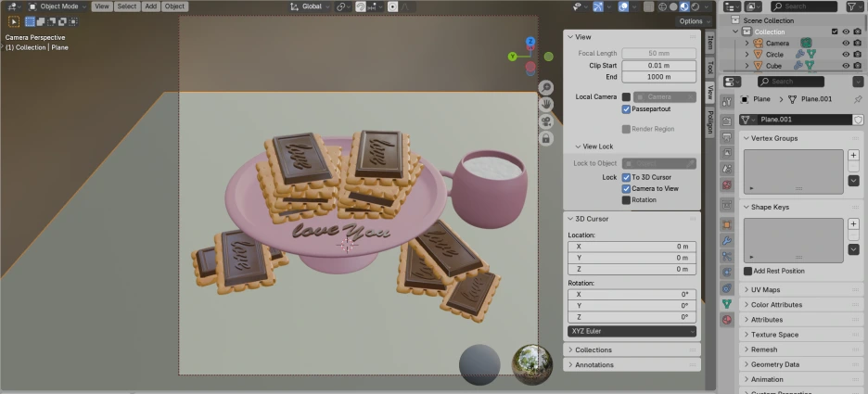This screenshot has height=394, width=868.
Task: Switch to the Tool sidebar tab
Action: pyautogui.click(x=709, y=68)
